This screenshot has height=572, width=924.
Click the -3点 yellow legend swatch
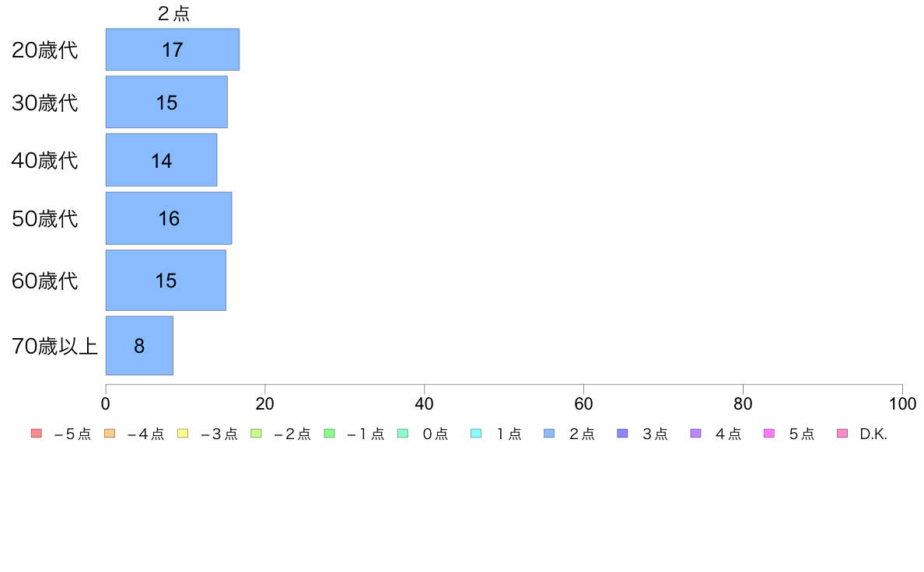click(x=183, y=434)
